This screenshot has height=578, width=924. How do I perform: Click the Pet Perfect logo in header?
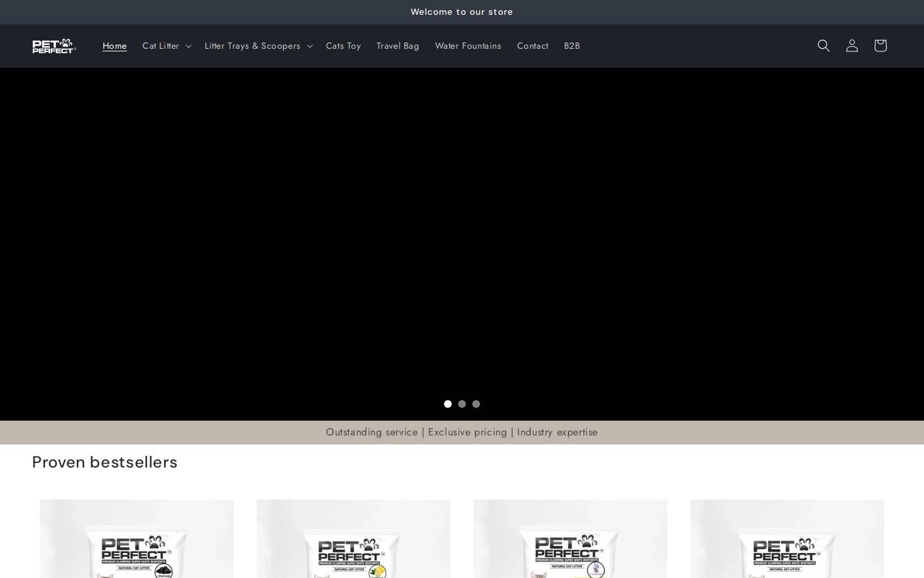pyautogui.click(x=55, y=46)
